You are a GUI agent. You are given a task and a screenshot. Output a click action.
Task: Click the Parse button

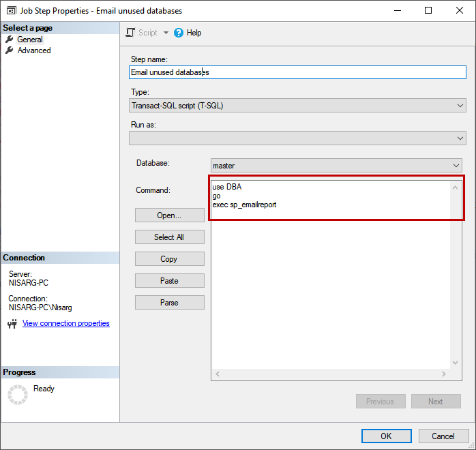[169, 303]
